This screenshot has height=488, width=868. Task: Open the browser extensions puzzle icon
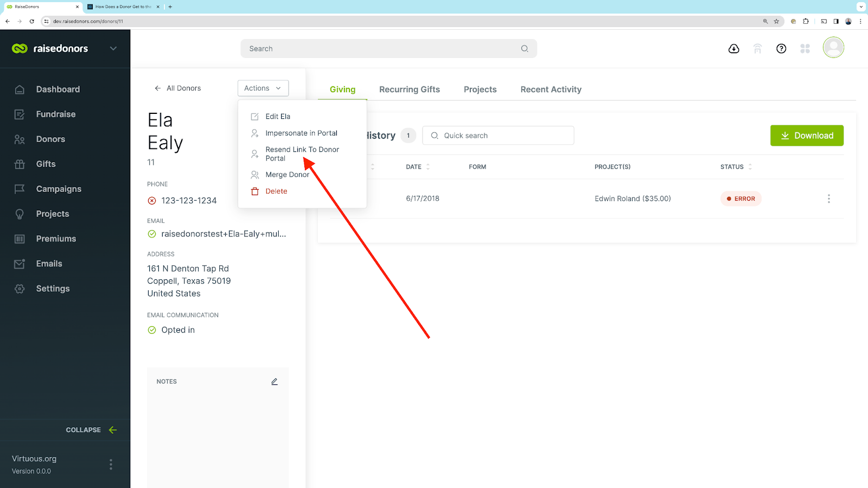pos(806,21)
